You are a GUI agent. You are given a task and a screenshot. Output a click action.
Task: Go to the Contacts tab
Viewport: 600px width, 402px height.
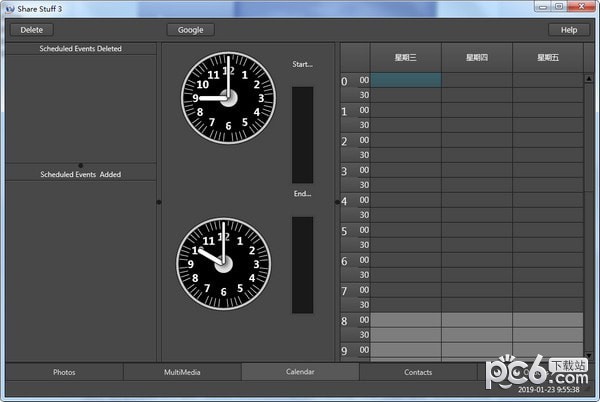click(418, 372)
